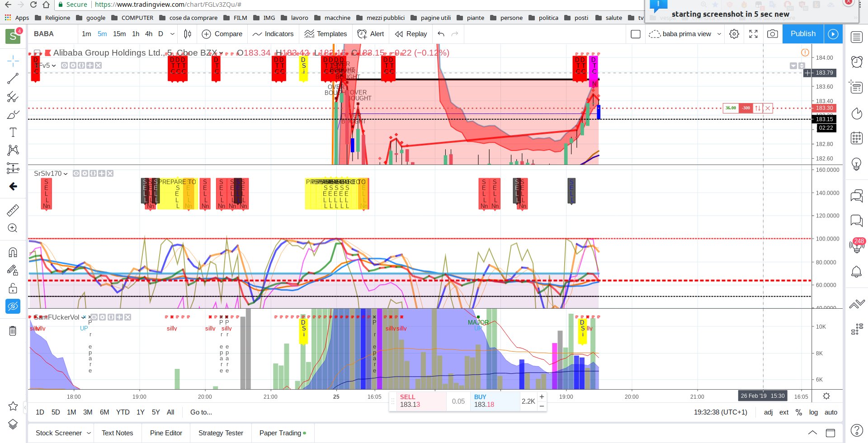The height and width of the screenshot is (443, 868).
Task: Open the Indicators dialog
Action: [273, 34]
